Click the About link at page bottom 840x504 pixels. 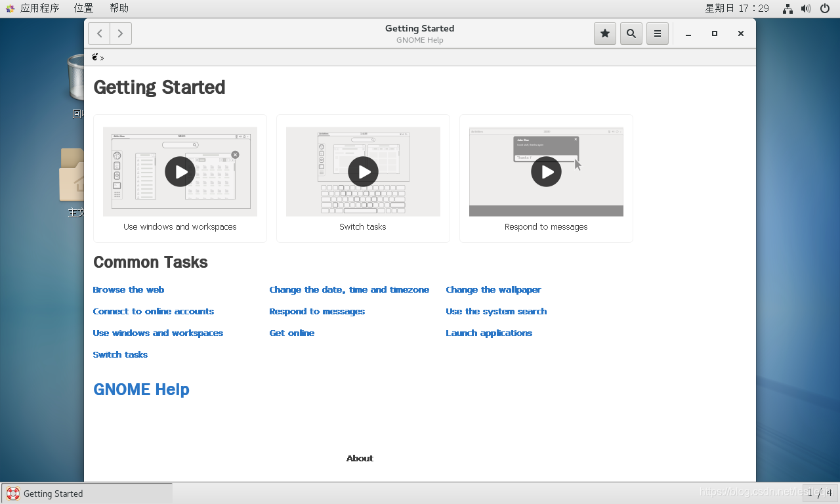click(360, 458)
